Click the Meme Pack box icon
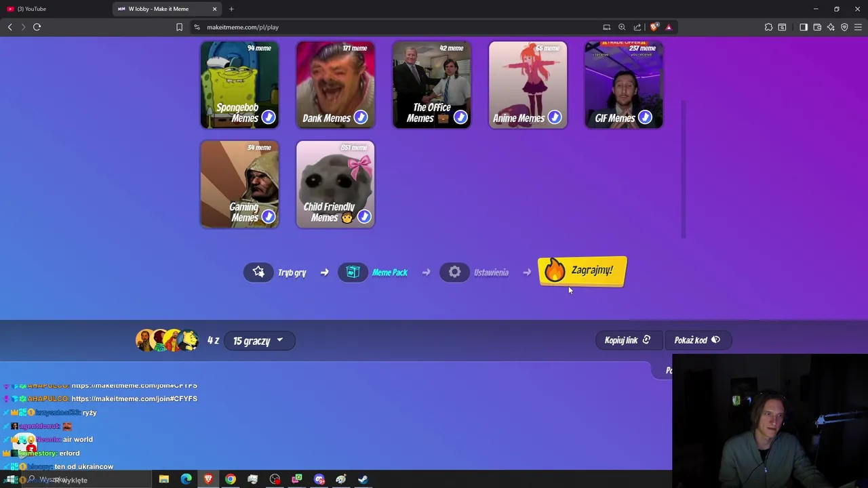The height and width of the screenshot is (488, 868). point(353,272)
